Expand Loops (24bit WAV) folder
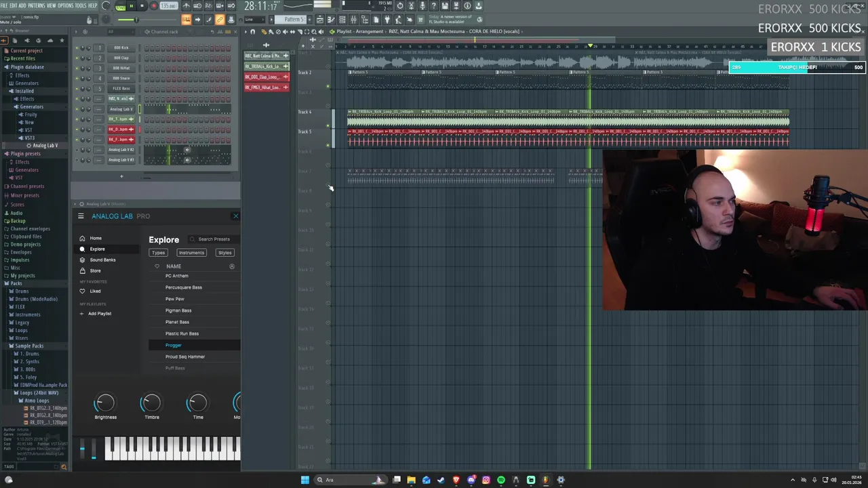Viewport: 868px width, 488px height. (x=39, y=392)
